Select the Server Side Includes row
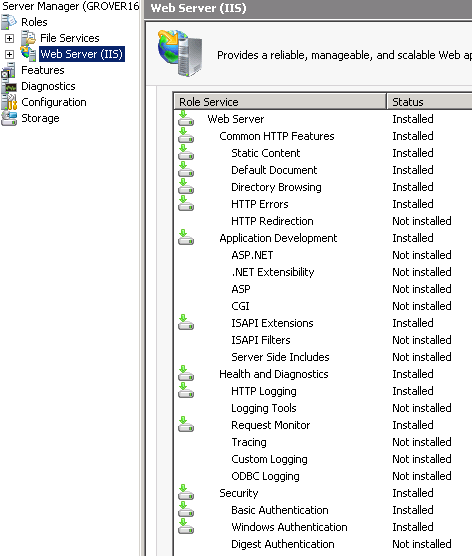 coord(323,357)
